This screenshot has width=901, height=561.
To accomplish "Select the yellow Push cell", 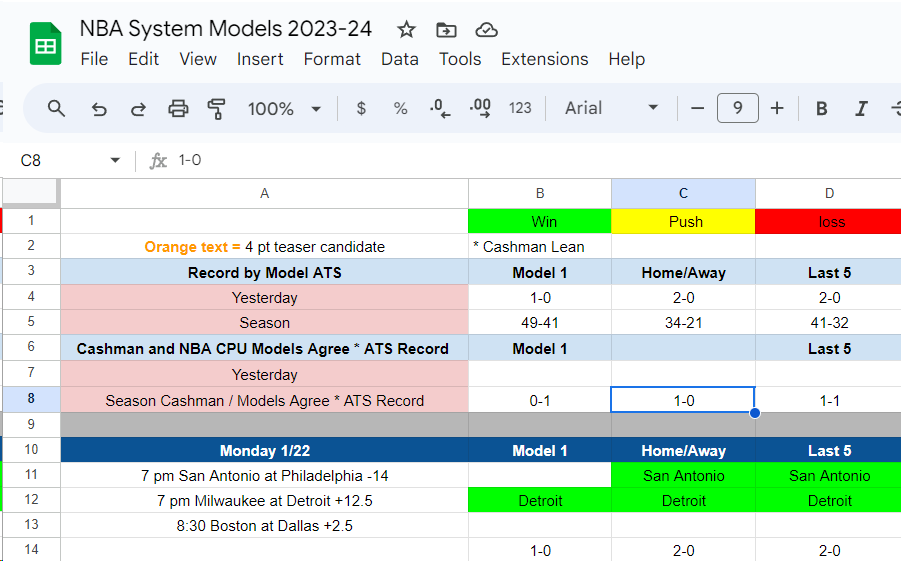I will 683,221.
